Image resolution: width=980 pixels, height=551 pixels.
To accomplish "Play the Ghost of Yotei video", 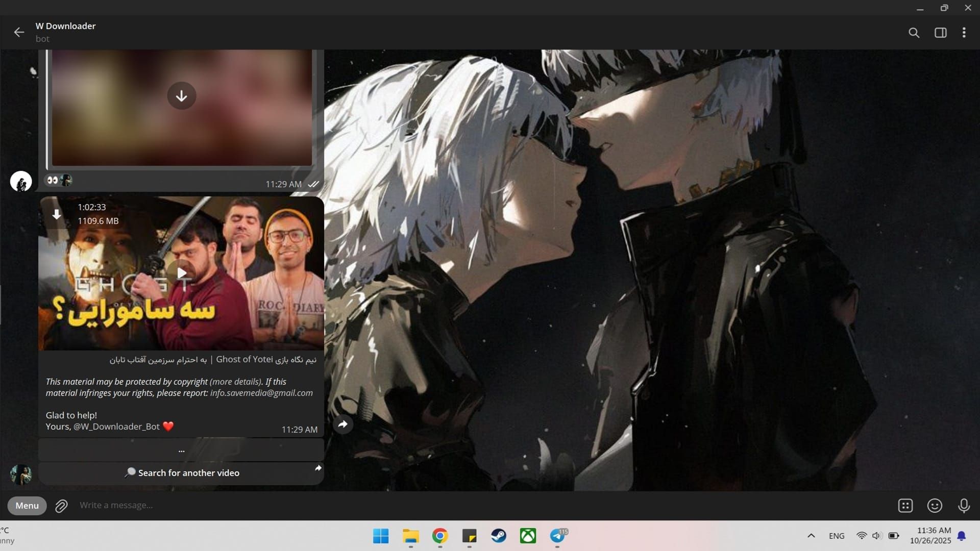I will click(181, 273).
